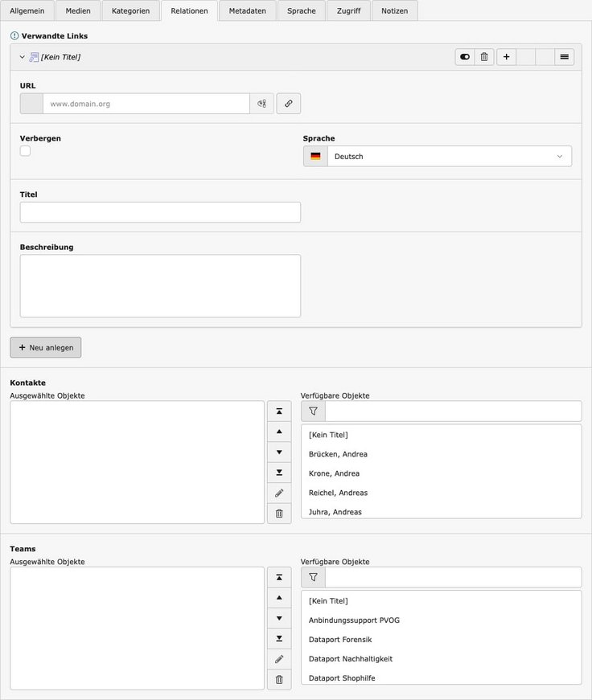
Task: Open the Kategorien tab
Action: click(130, 11)
